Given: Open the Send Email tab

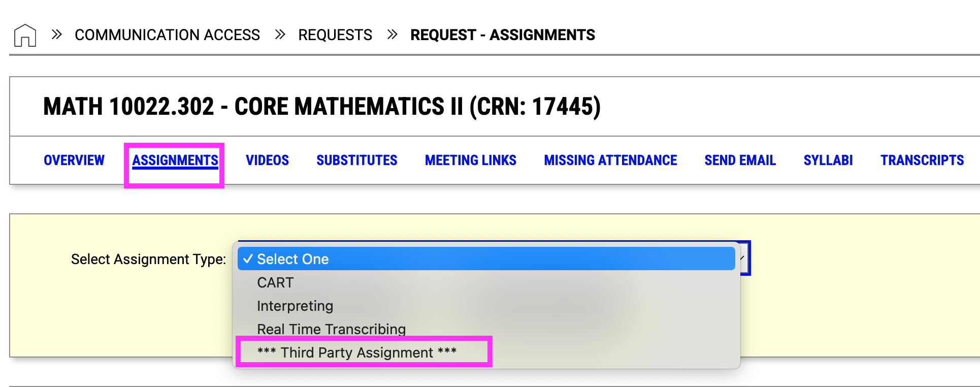Looking at the screenshot, I should click(740, 160).
